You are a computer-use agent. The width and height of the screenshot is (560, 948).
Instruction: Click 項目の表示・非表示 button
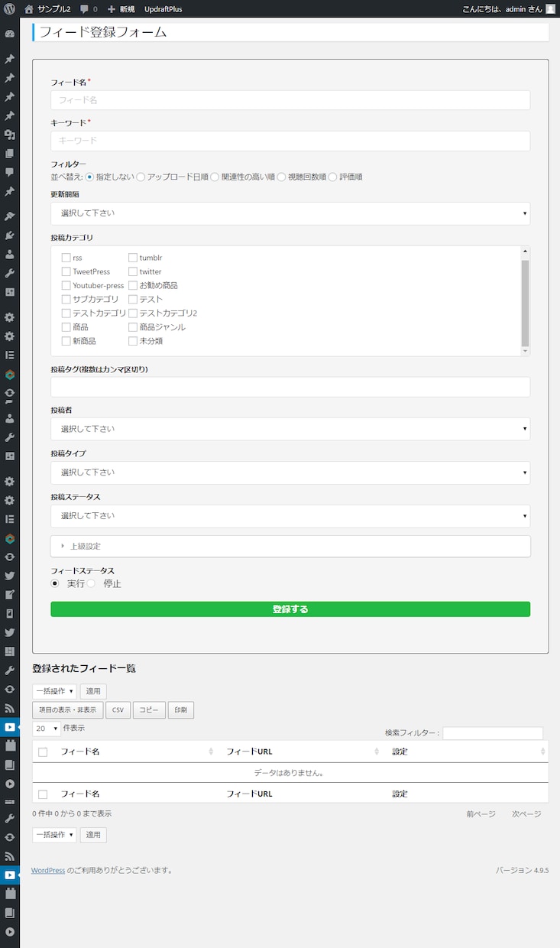67,710
